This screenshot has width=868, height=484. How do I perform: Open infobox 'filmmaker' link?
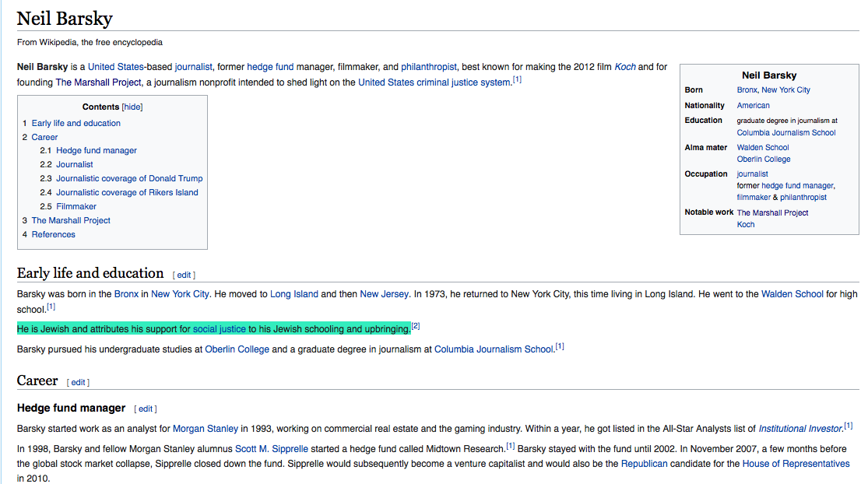[x=754, y=198]
